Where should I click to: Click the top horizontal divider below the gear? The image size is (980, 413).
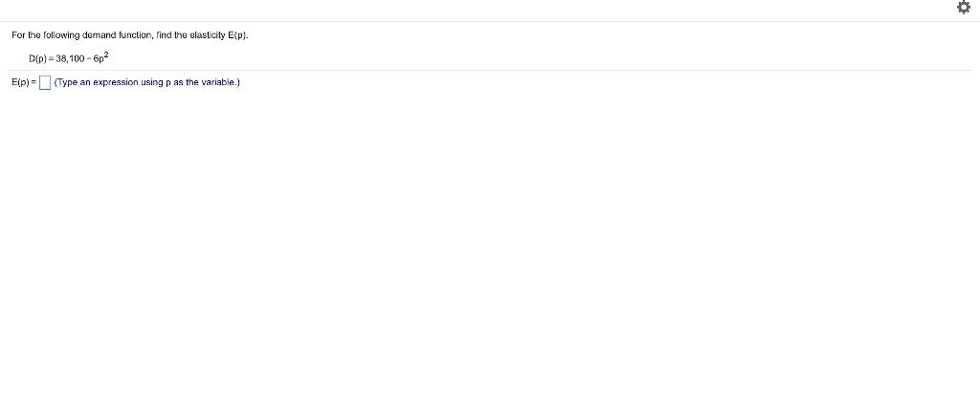pos(490,22)
